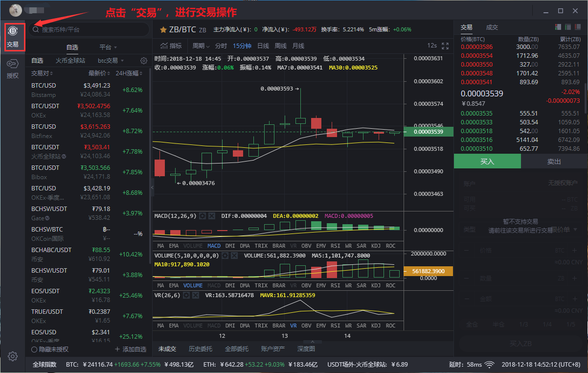
Task: Select RSI in VR panel indicator row
Action: (x=335, y=326)
